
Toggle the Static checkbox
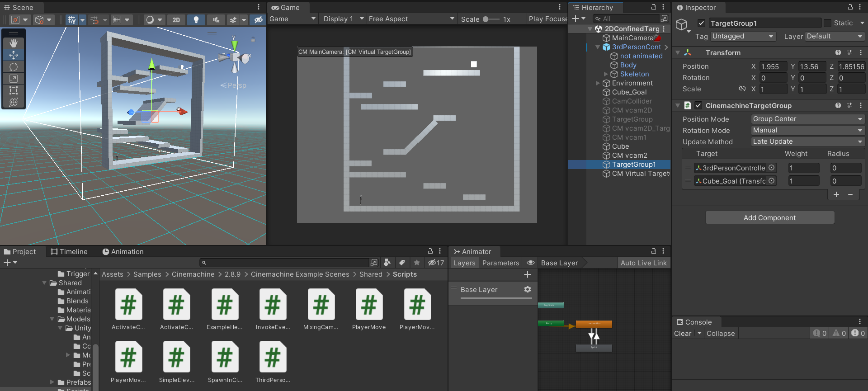coord(827,23)
